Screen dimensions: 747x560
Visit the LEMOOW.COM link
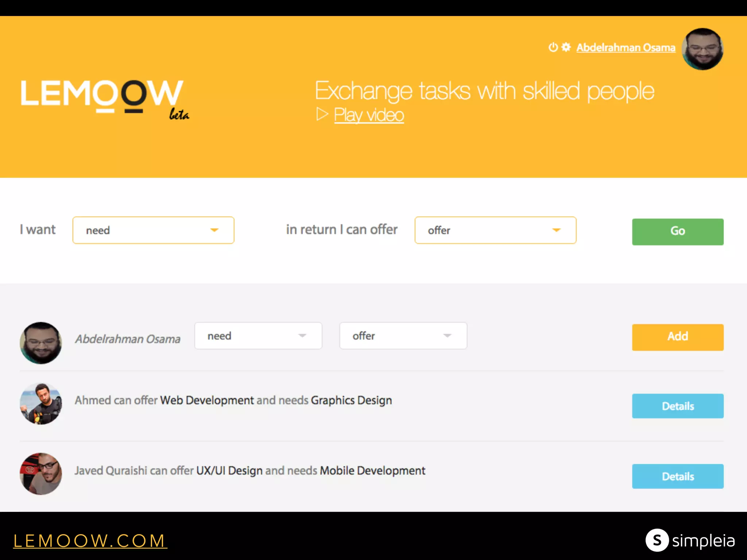tap(90, 541)
